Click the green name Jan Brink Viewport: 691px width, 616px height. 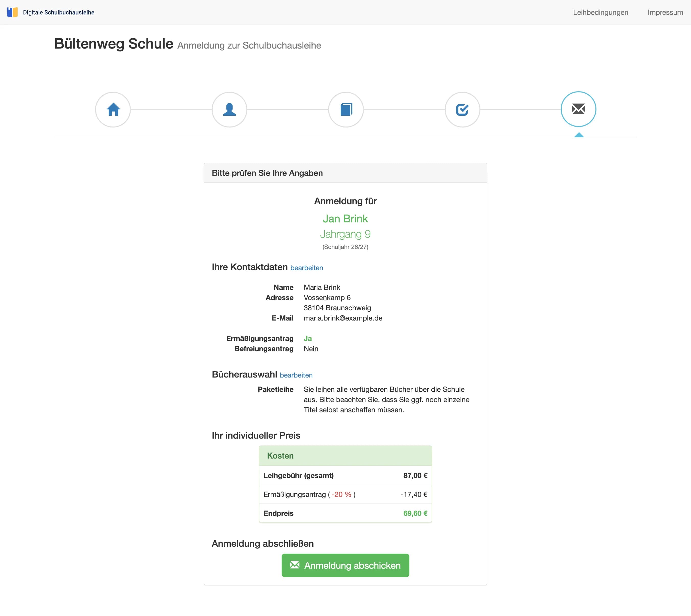[x=345, y=219]
